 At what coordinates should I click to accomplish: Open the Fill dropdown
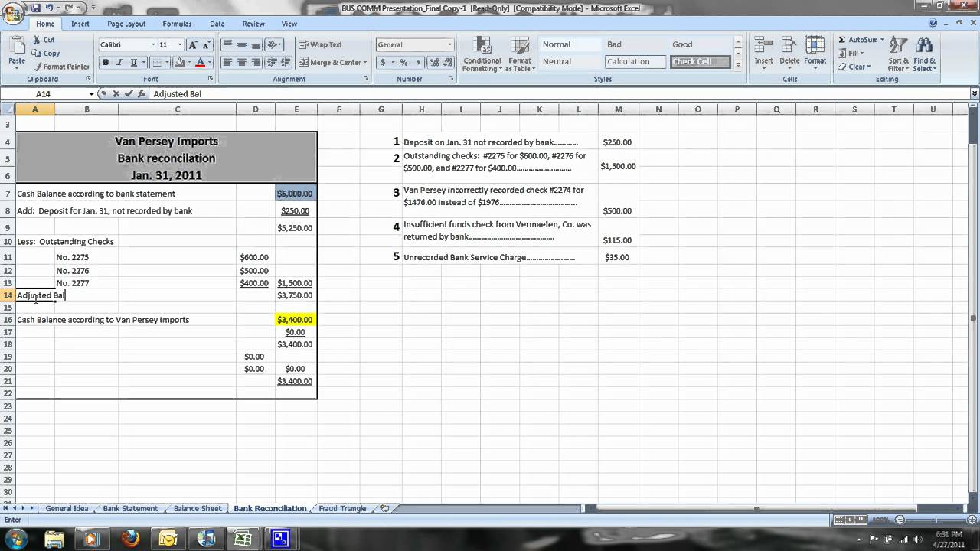(x=851, y=54)
